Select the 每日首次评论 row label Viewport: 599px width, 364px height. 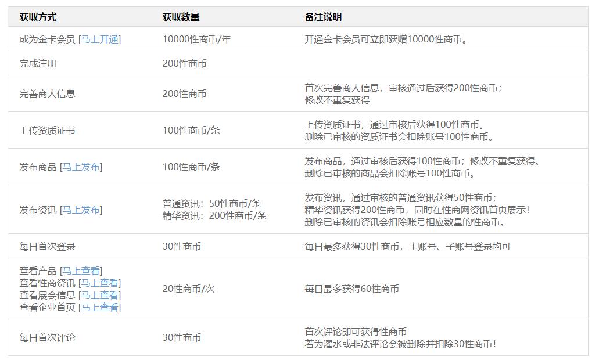pyautogui.click(x=47, y=338)
